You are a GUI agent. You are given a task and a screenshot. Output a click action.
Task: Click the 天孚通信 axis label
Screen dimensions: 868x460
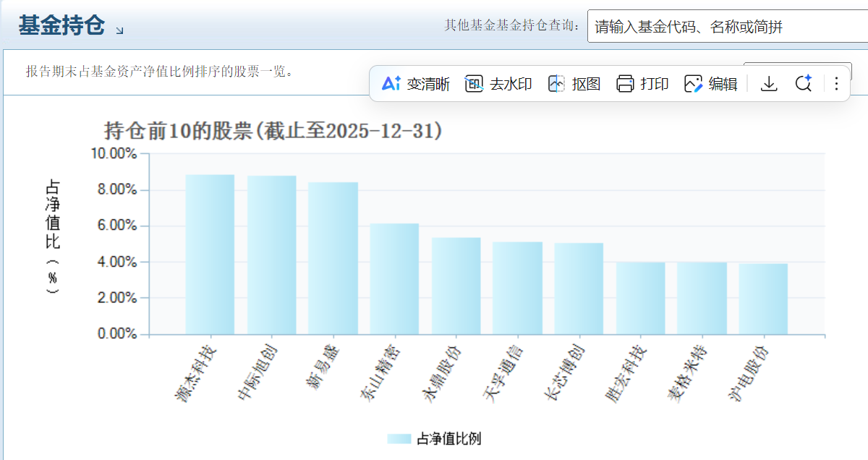click(503, 373)
